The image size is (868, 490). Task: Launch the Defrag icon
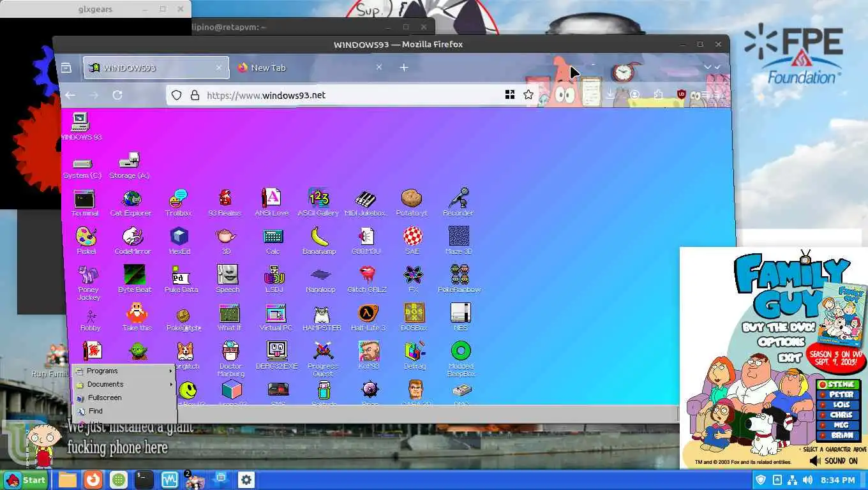pos(415,355)
